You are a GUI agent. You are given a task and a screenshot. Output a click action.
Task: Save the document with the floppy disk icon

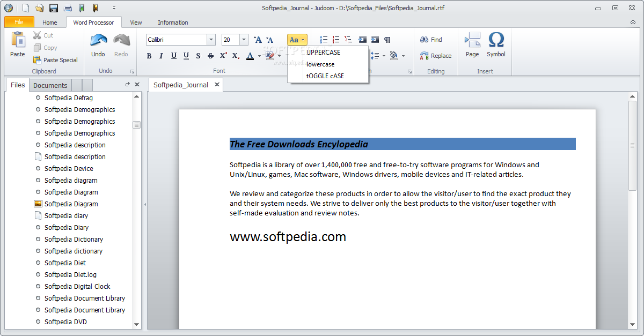(54, 8)
